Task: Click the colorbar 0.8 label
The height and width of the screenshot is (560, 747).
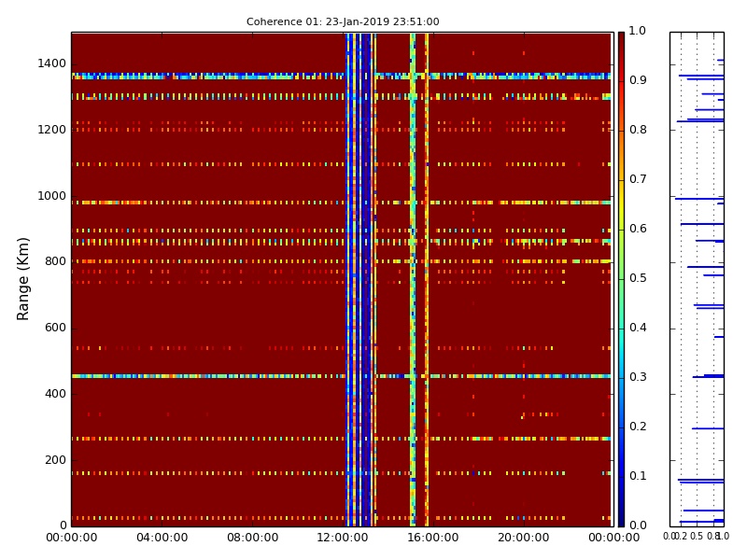Action: pos(638,130)
